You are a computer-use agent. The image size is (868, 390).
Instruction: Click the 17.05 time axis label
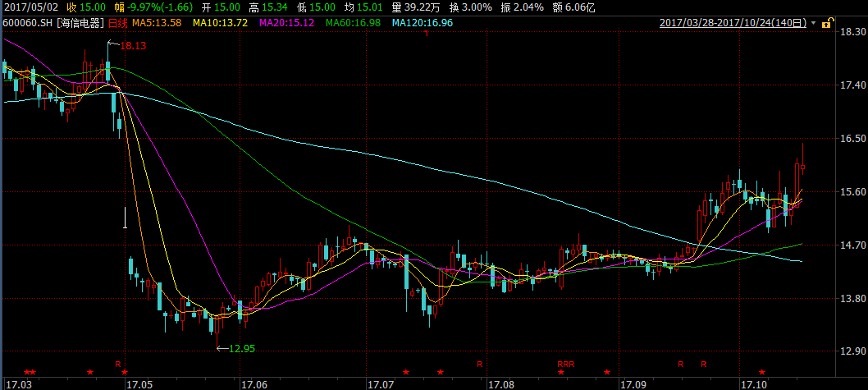(139, 383)
